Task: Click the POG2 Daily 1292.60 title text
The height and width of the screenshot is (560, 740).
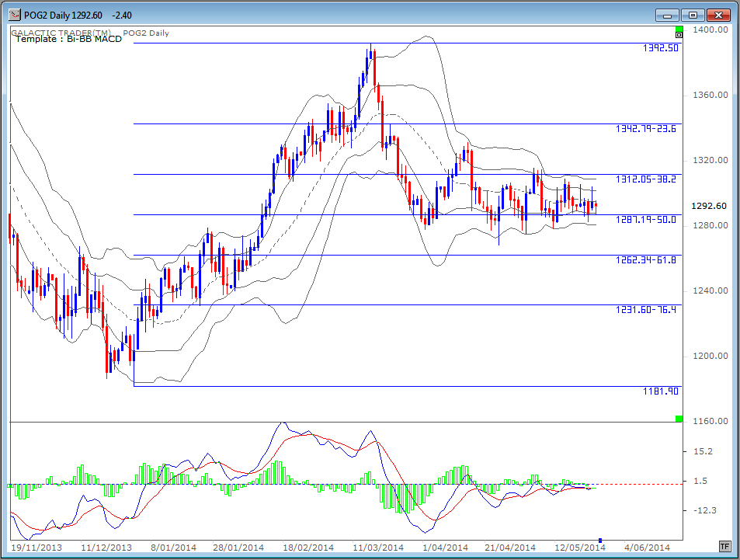Action: coord(63,15)
